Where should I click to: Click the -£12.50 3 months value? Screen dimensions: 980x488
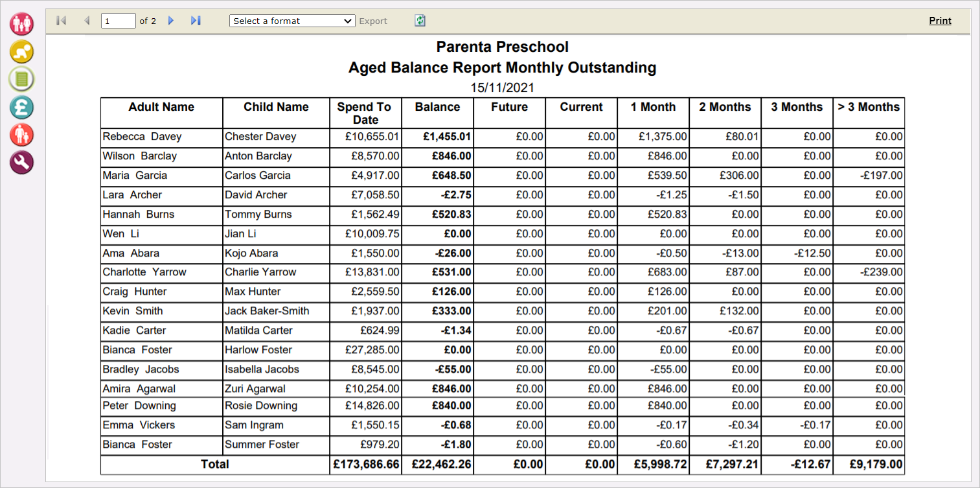click(x=811, y=253)
